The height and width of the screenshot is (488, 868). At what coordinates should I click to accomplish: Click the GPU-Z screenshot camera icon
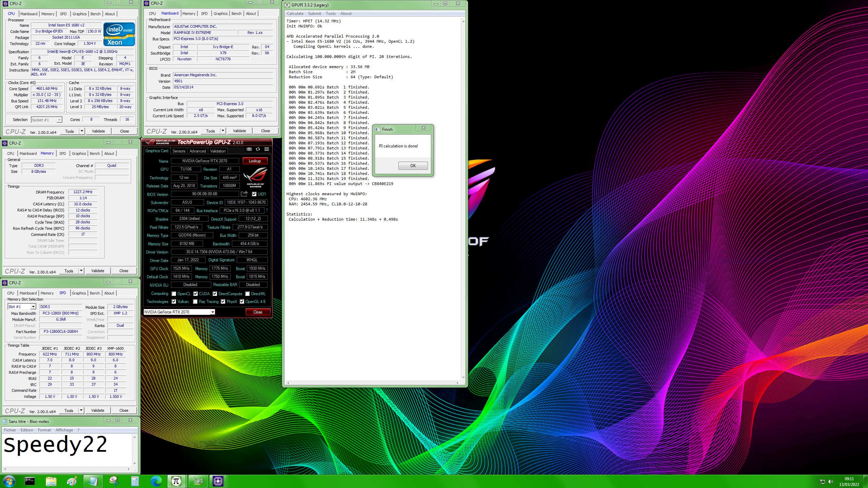point(249,149)
